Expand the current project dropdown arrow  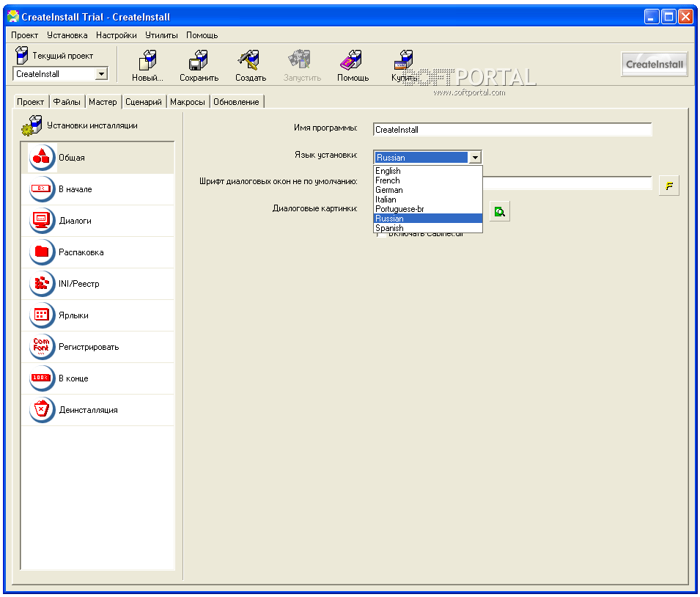pyautogui.click(x=102, y=74)
